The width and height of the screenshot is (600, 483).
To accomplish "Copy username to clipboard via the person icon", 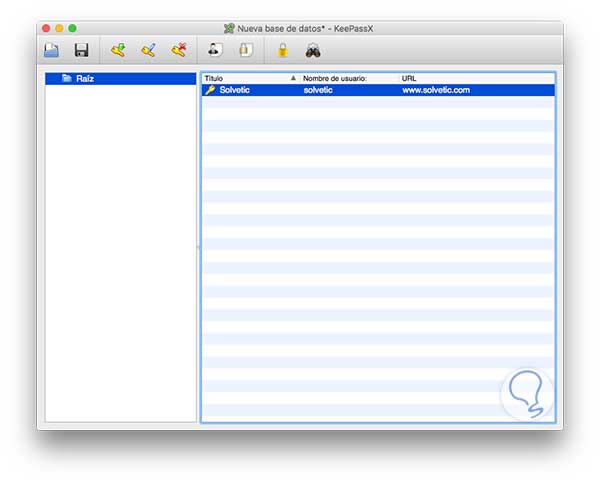I will [215, 50].
